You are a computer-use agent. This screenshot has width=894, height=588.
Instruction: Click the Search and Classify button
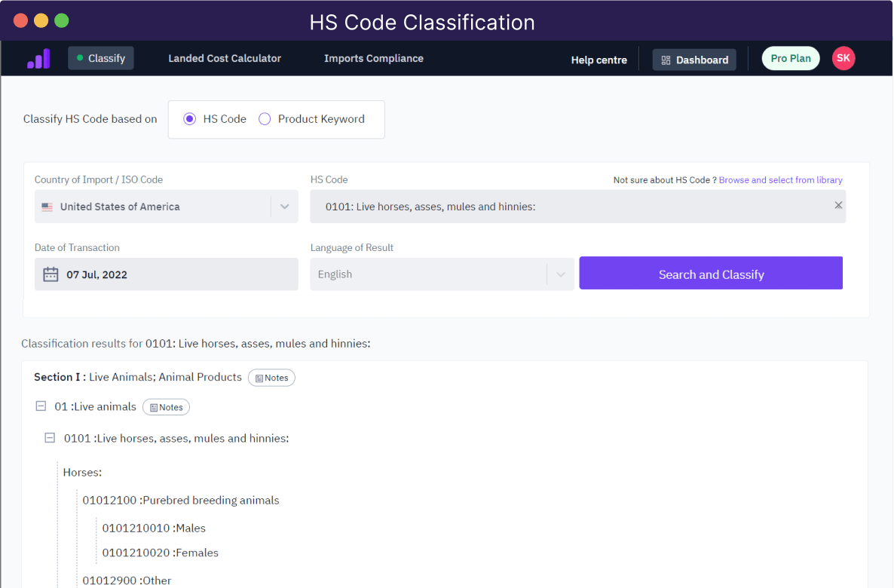[x=711, y=273]
